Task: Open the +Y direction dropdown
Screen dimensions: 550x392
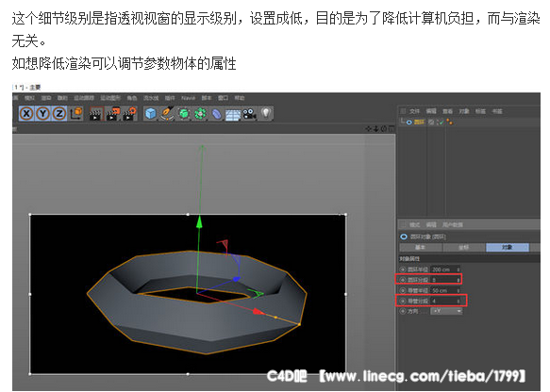Action: point(446,311)
